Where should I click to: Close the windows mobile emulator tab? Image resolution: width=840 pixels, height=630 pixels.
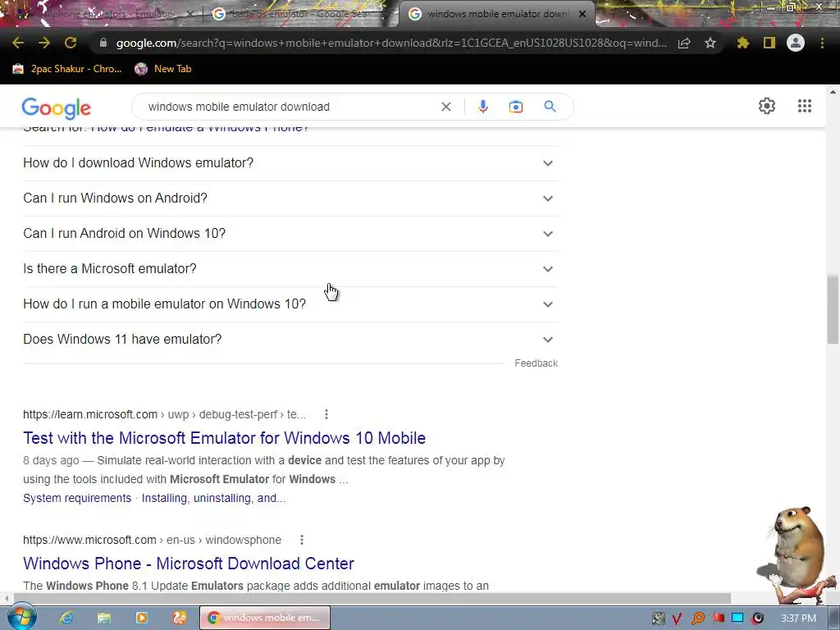click(x=582, y=14)
